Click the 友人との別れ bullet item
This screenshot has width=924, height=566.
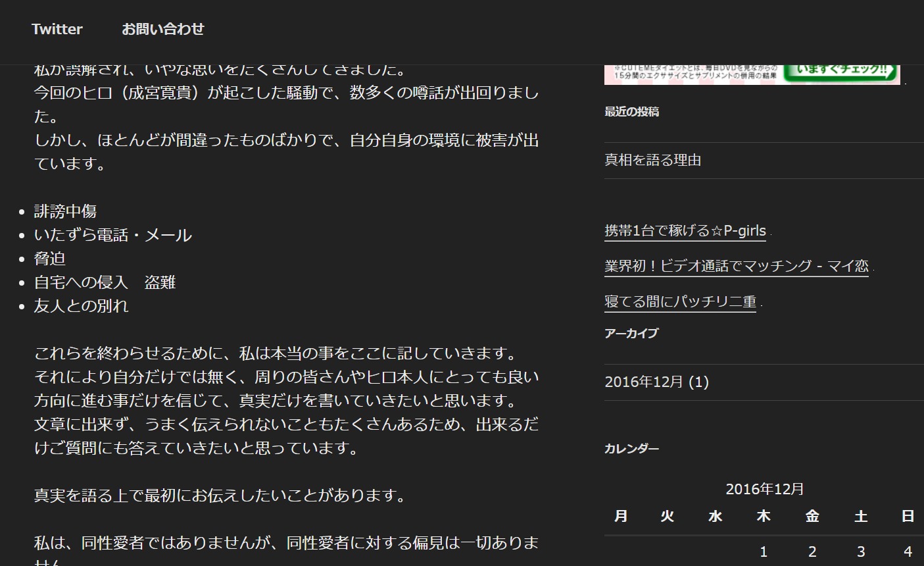click(81, 306)
